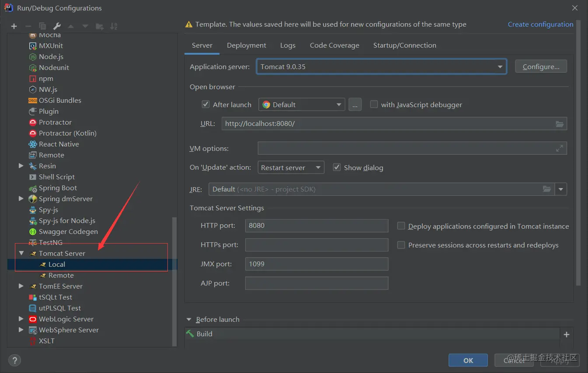Open the Restart server update action dropdown

(x=291, y=167)
